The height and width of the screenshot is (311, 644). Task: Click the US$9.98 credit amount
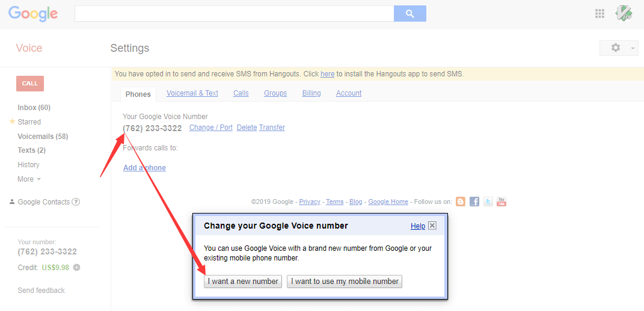tap(55, 268)
